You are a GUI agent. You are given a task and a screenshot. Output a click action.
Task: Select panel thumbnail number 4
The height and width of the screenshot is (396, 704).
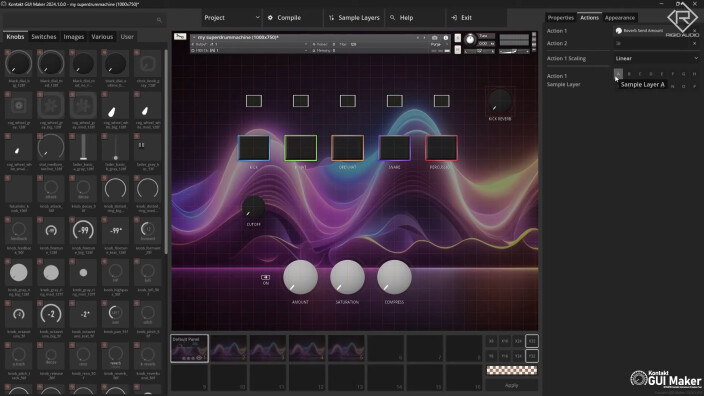307,348
